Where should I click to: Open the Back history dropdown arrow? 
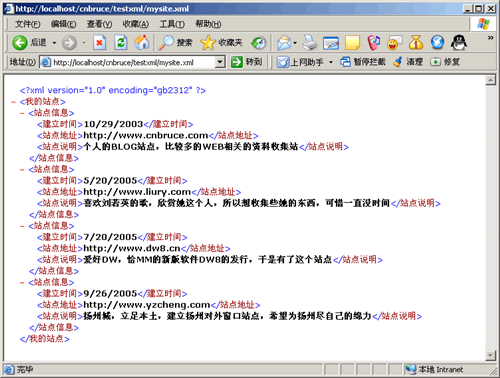click(x=54, y=43)
